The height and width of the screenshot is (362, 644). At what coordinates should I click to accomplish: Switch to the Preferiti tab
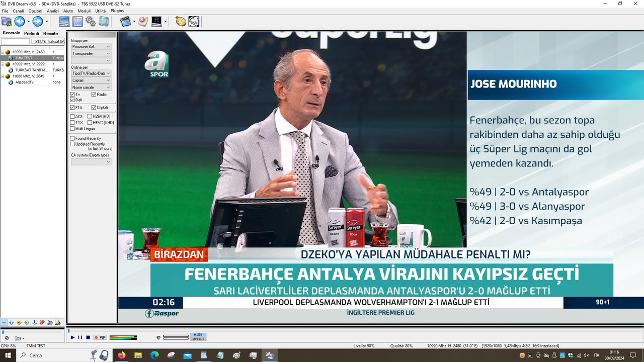pyautogui.click(x=31, y=33)
